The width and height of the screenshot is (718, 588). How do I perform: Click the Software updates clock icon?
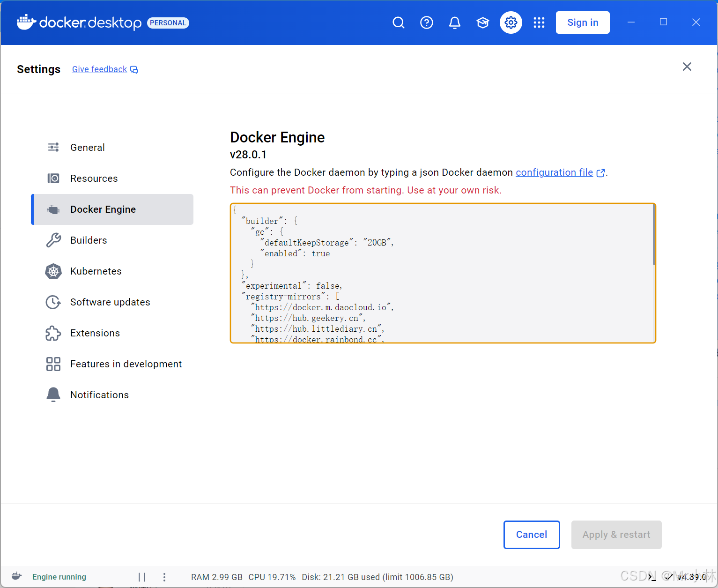(53, 302)
